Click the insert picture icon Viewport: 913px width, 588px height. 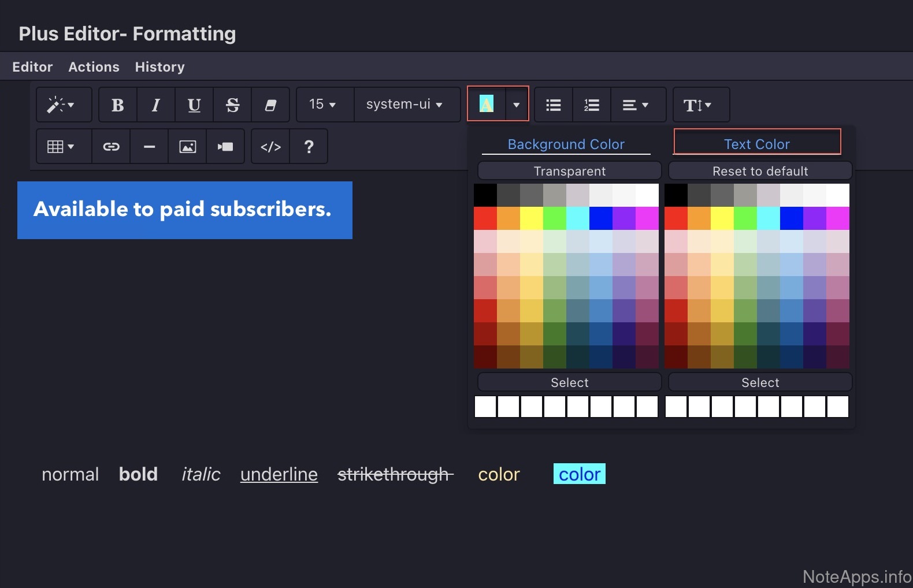[187, 147]
